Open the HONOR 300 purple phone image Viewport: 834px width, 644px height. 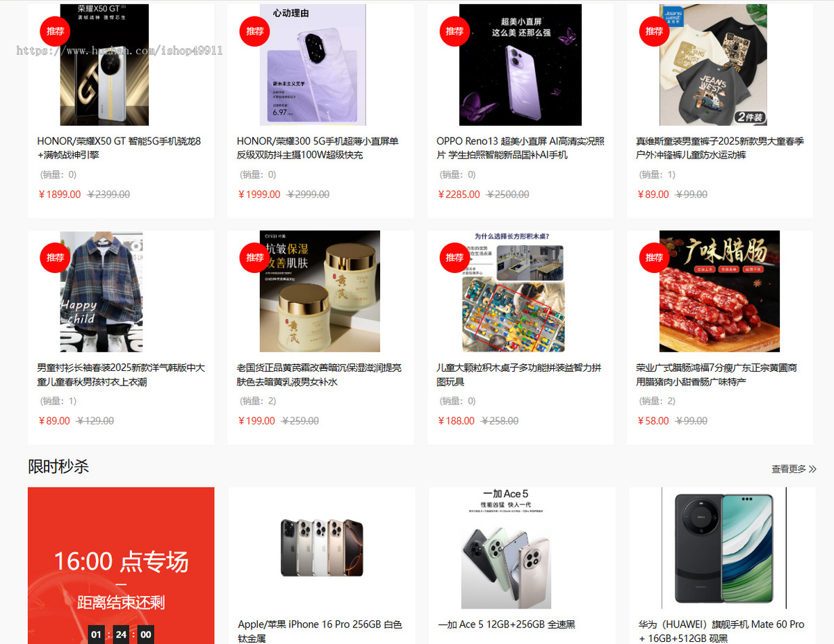click(x=313, y=65)
